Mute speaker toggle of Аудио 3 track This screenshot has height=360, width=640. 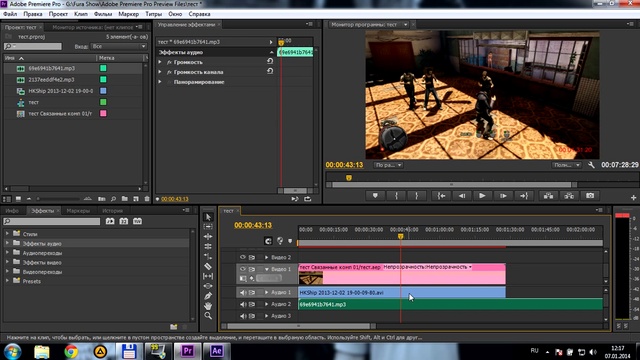pyautogui.click(x=243, y=316)
